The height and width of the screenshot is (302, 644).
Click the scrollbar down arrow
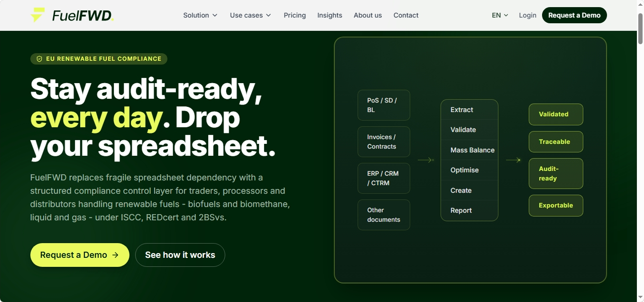[x=640, y=298]
